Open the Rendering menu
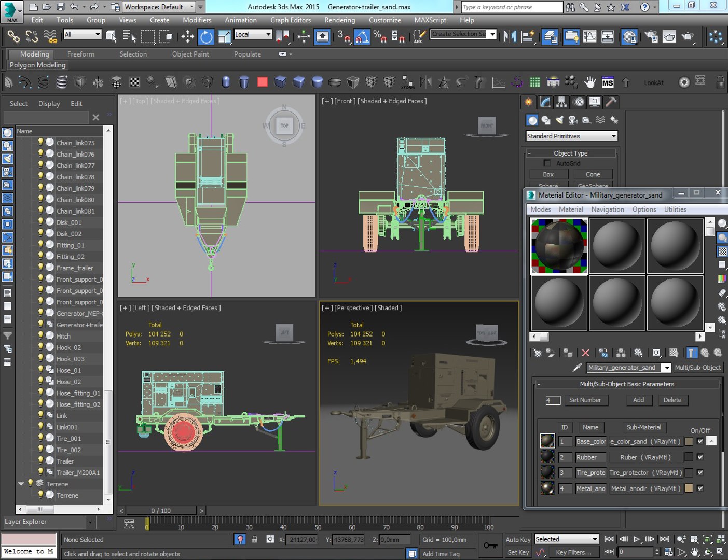The width and height of the screenshot is (728, 560). point(340,20)
